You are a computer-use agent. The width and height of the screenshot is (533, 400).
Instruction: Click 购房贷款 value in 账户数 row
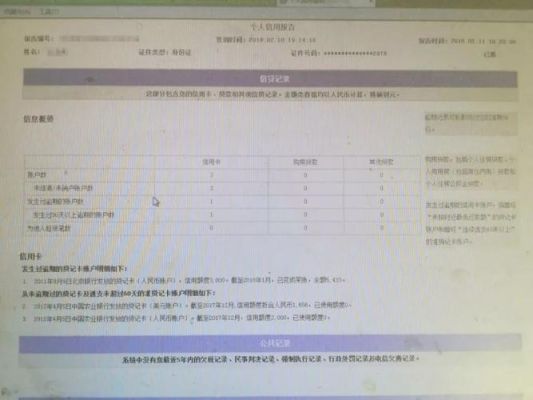[x=305, y=175]
